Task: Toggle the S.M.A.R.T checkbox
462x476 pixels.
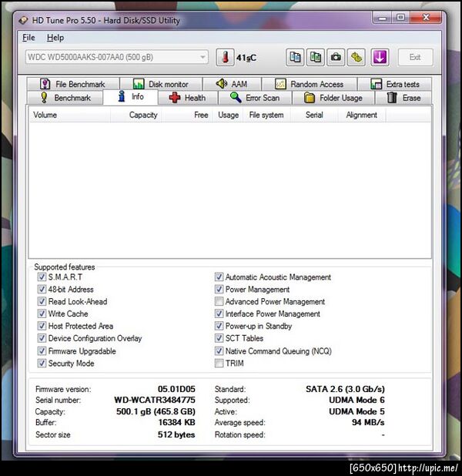Action: coord(42,277)
